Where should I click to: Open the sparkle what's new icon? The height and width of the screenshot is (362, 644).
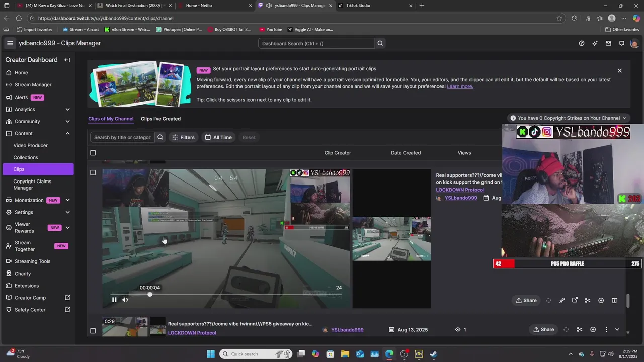point(595,43)
